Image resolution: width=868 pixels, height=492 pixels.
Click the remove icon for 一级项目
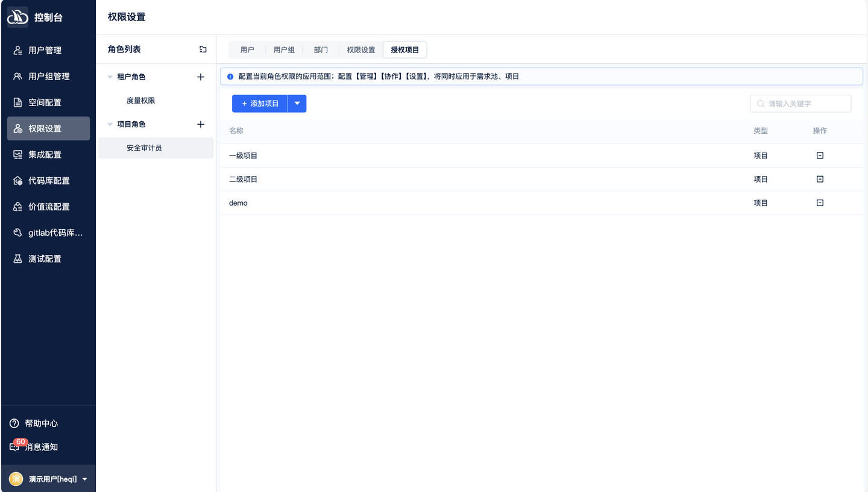tap(820, 156)
